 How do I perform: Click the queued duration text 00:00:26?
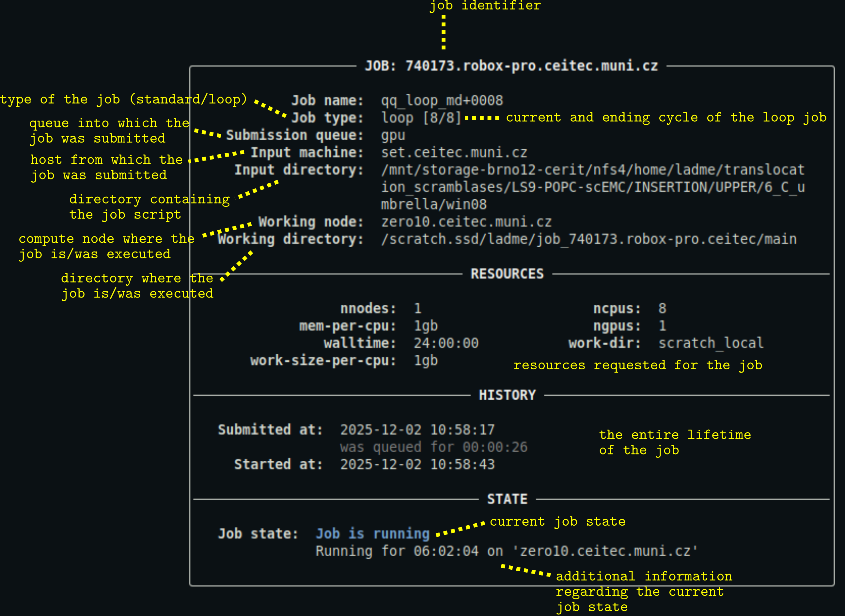point(496,447)
